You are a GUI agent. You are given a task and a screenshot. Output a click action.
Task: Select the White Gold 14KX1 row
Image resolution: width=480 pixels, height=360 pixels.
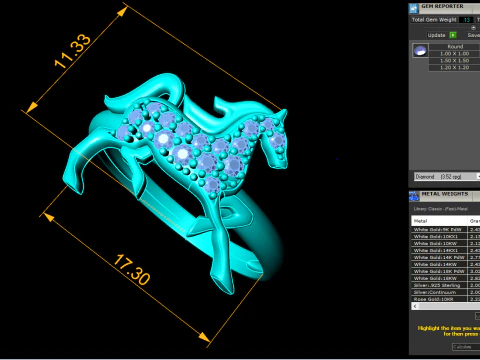click(446, 250)
